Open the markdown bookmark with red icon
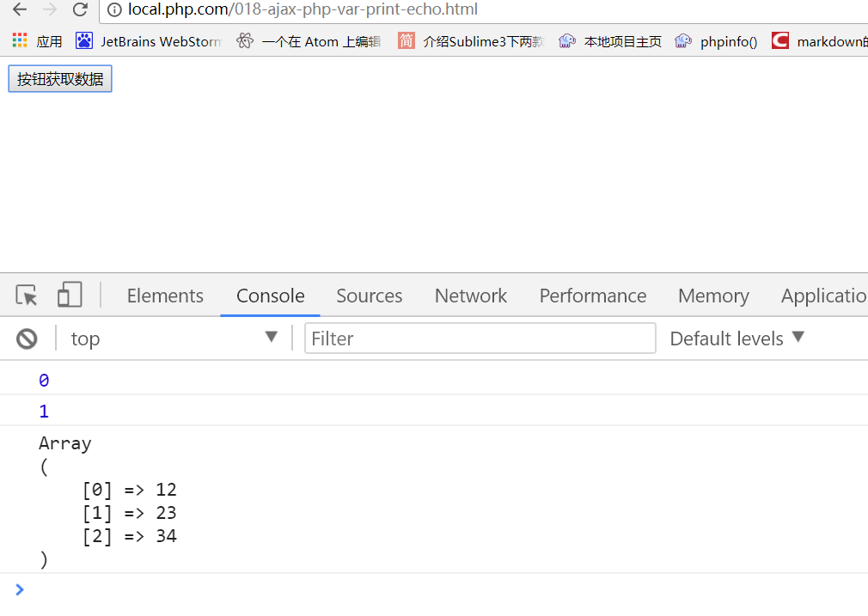 tap(820, 41)
